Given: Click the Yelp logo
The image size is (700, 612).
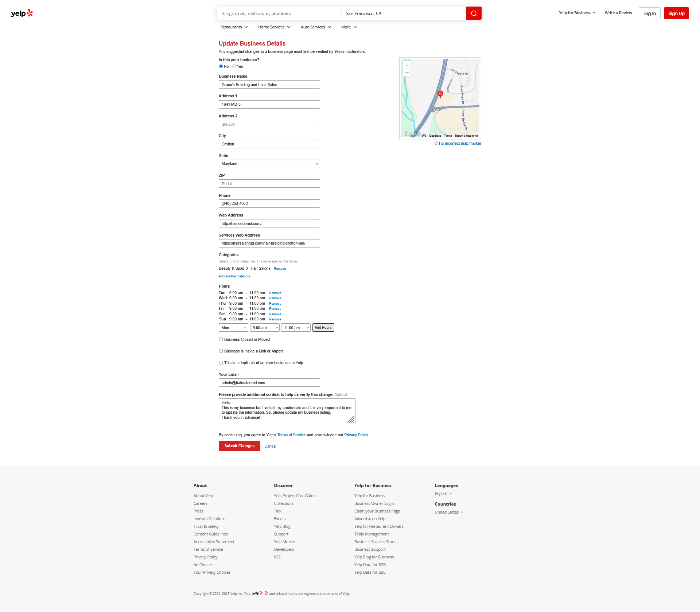Looking at the screenshot, I should coord(22,13).
